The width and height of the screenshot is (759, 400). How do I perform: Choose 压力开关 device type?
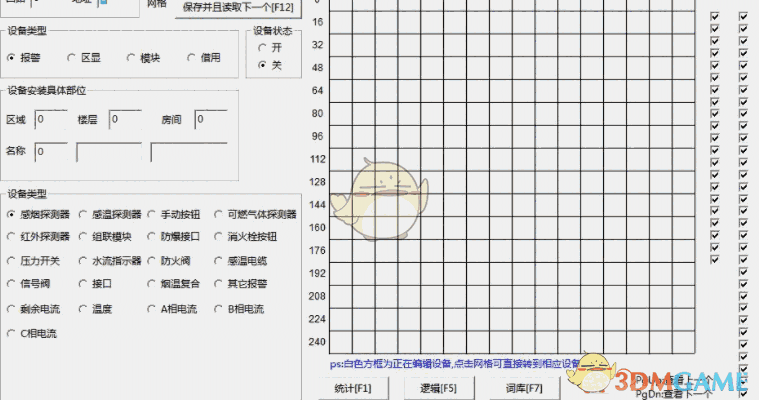pyautogui.click(x=33, y=261)
